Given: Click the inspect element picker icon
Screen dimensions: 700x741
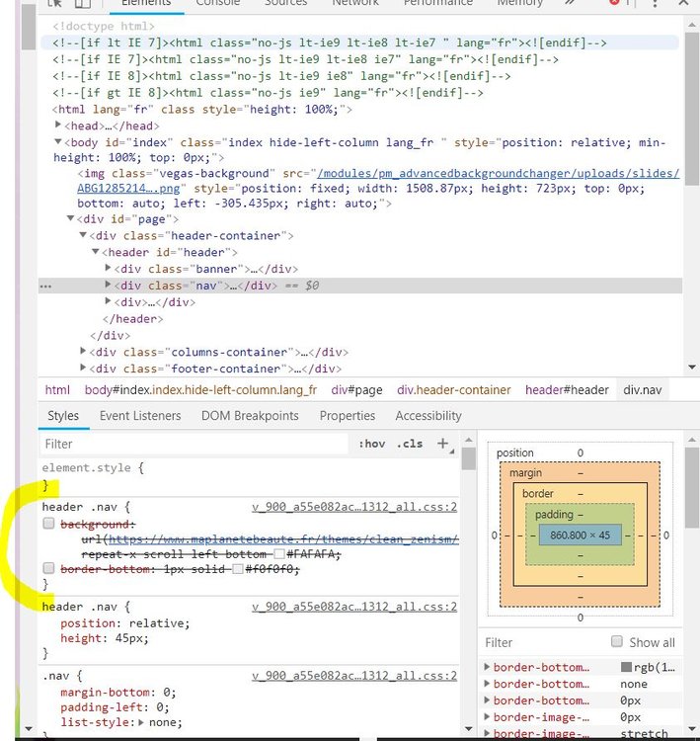Looking at the screenshot, I should pos(54,3).
